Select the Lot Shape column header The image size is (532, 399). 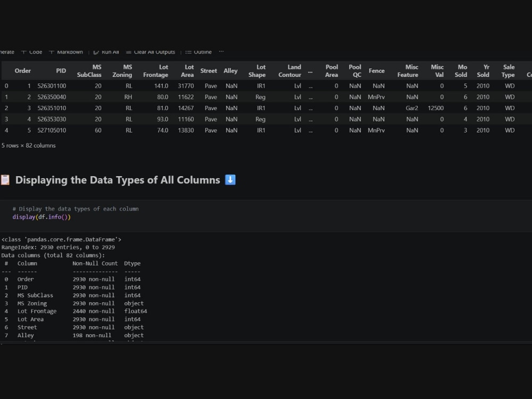(x=257, y=71)
